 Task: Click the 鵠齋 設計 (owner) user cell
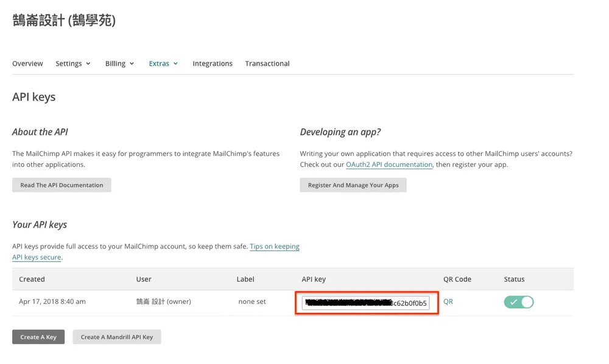point(163,301)
